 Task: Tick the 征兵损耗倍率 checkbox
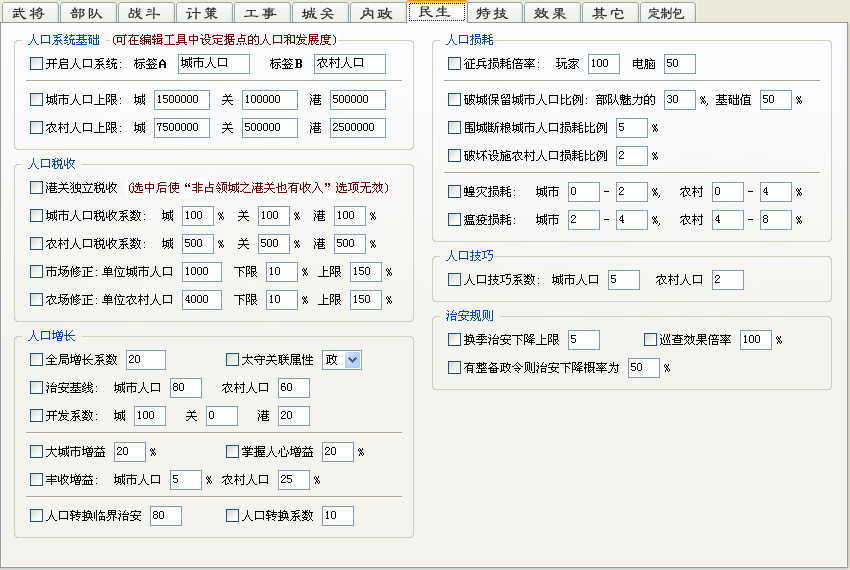click(454, 63)
